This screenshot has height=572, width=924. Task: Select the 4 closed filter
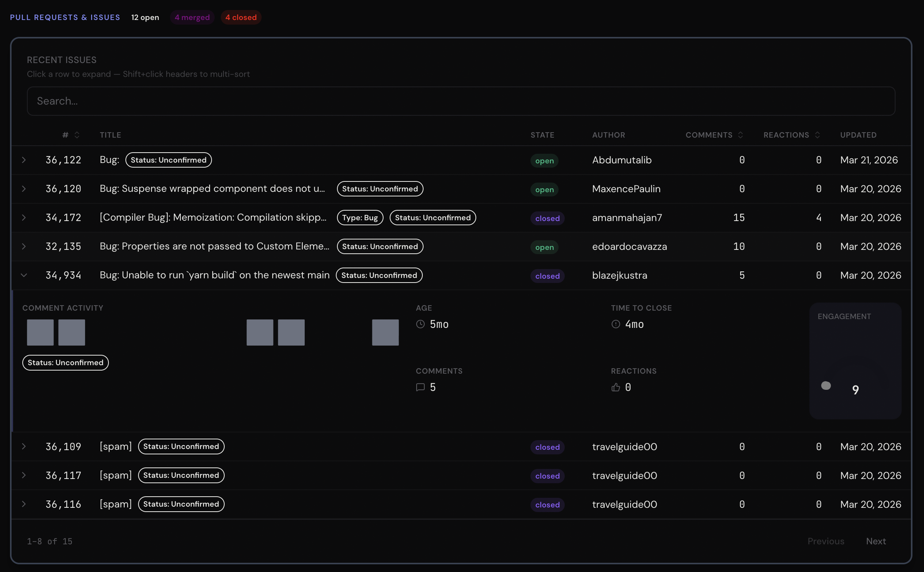[x=241, y=17]
